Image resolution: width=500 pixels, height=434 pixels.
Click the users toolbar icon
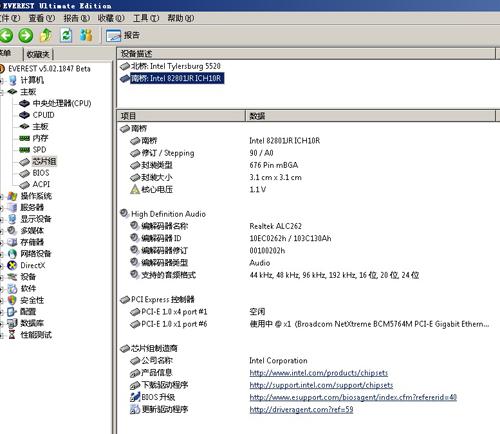tap(86, 35)
